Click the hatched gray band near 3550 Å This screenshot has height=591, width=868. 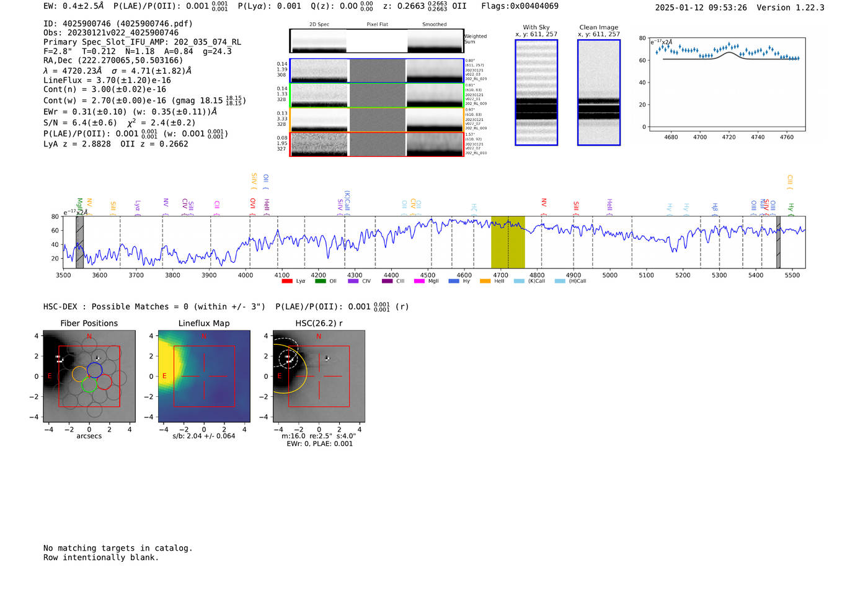click(79, 242)
